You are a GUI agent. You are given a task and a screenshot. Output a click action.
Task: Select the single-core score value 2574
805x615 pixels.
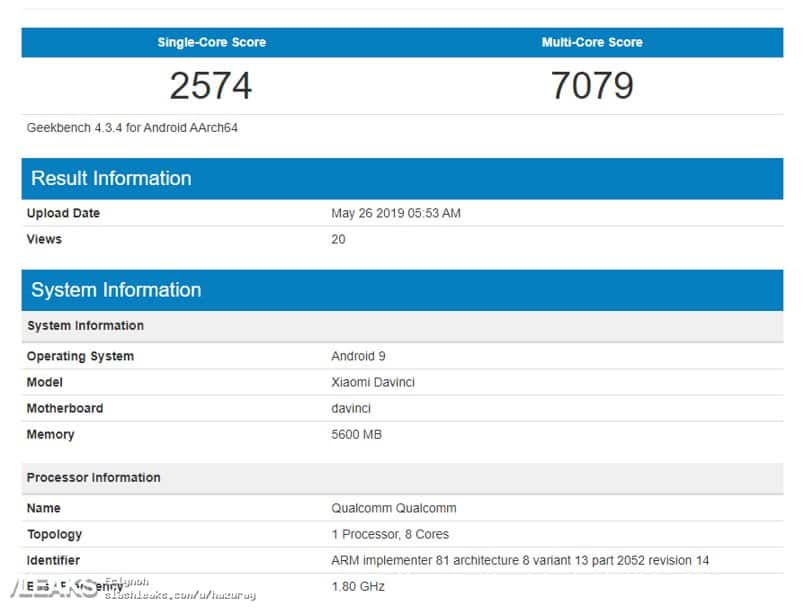click(x=211, y=86)
